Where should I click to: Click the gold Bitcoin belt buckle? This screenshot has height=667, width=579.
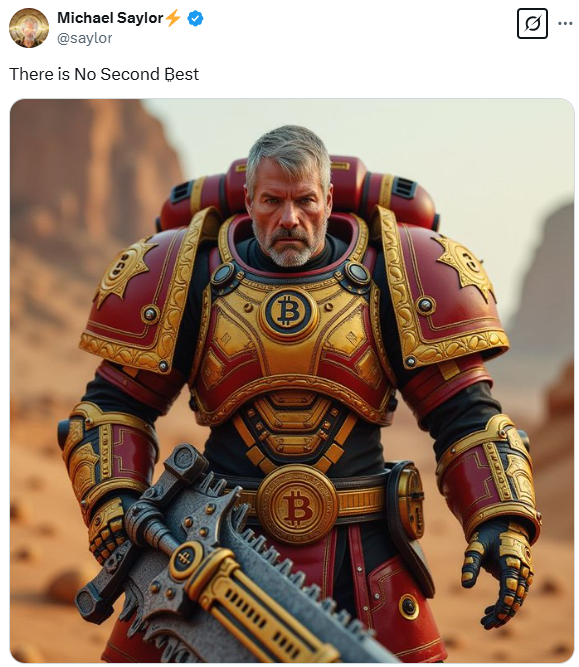click(x=297, y=505)
